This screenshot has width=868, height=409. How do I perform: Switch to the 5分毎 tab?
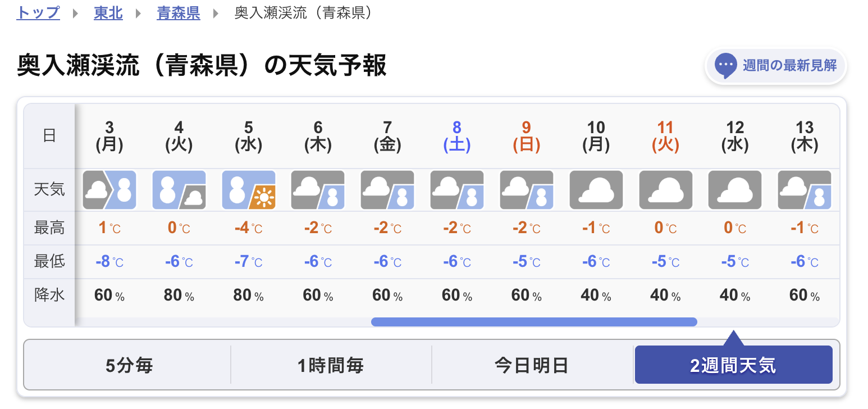click(x=129, y=366)
